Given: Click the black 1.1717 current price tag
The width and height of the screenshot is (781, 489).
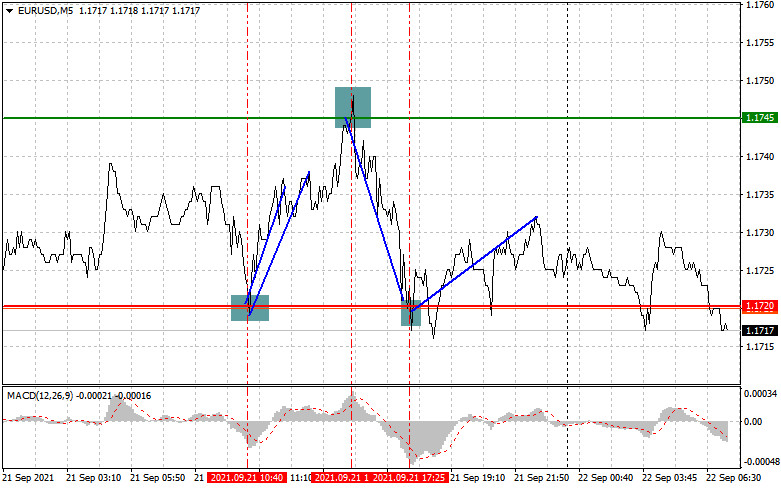Looking at the screenshot, I should tap(758, 330).
